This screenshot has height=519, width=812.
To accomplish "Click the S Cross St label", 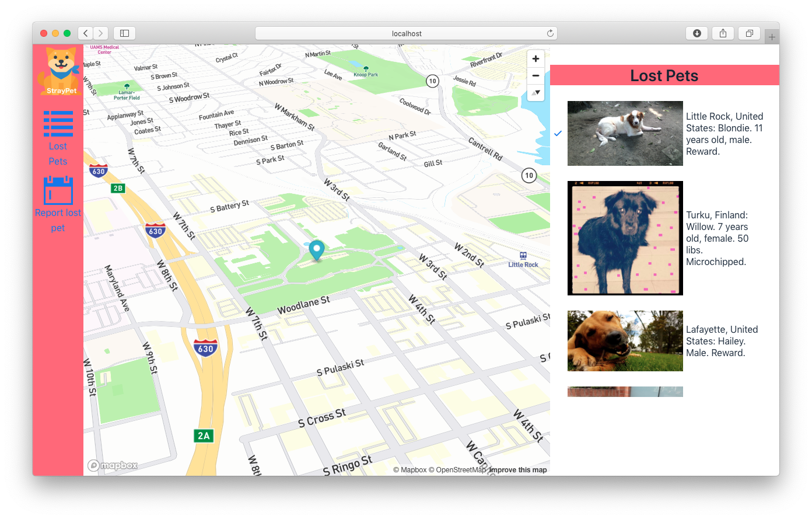I will pos(321,418).
